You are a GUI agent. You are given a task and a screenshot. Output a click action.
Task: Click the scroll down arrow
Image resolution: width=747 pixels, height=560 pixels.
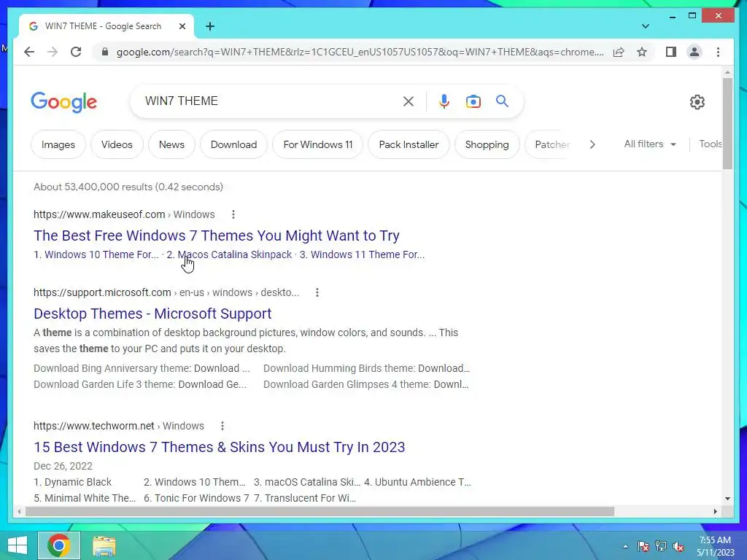click(x=727, y=499)
